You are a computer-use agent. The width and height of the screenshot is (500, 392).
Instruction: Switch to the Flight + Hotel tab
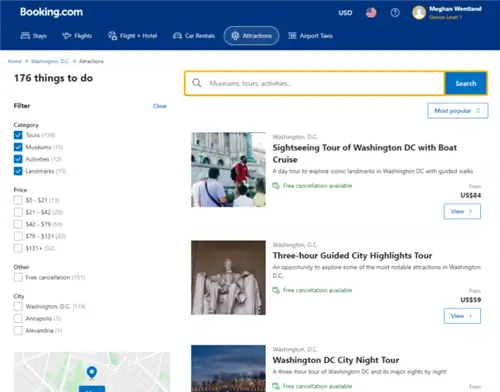coord(133,36)
